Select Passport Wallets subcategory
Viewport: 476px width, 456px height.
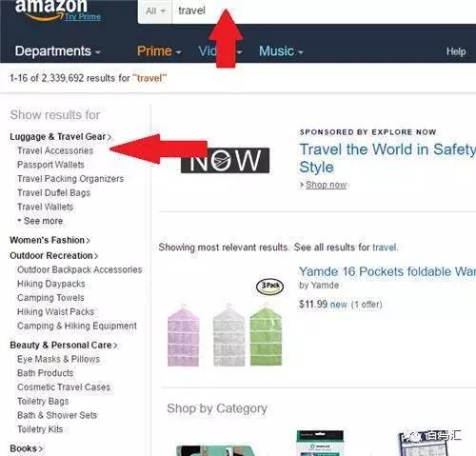point(50,165)
